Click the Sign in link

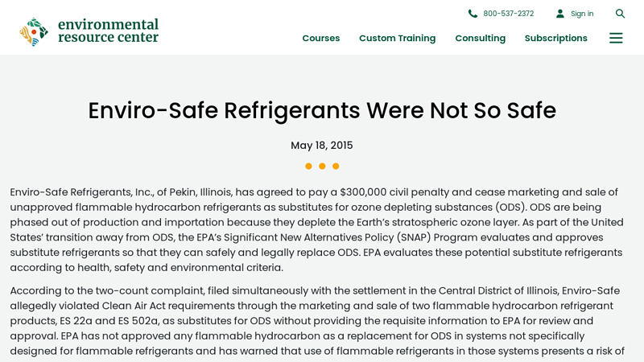[582, 14]
